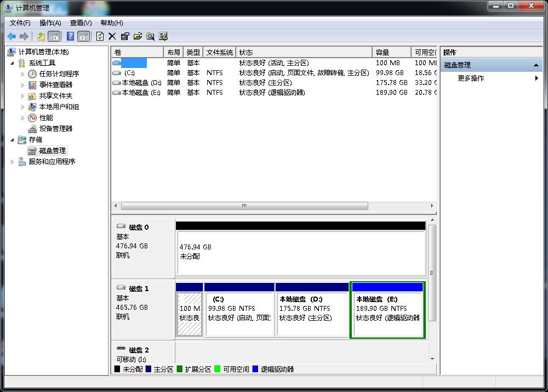Viewport: 548px width, 392px height.
Task: Open the 查看(V) menu
Action: [81, 22]
